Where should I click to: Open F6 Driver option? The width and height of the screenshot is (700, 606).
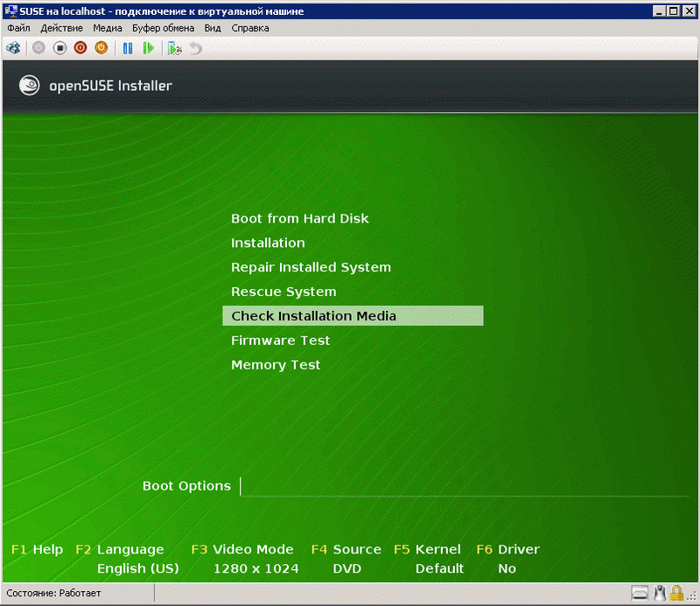(508, 549)
